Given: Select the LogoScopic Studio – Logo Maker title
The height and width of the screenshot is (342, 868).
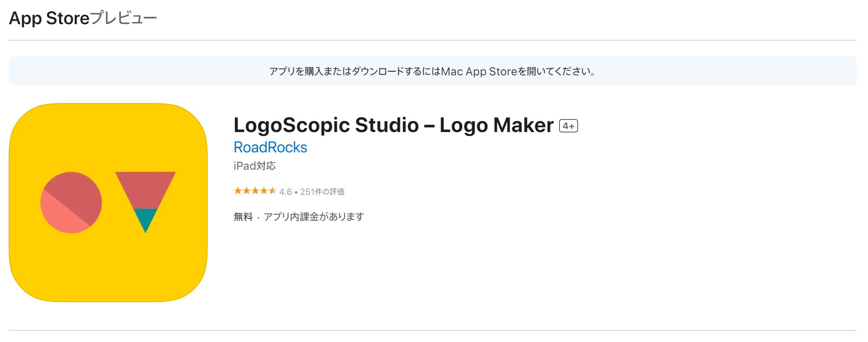Looking at the screenshot, I should [x=392, y=125].
